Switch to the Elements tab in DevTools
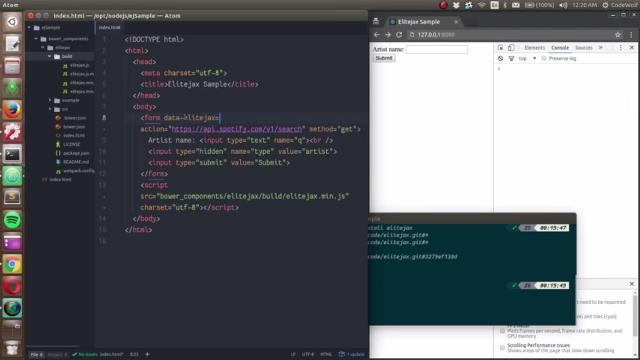Image resolution: width=640 pixels, height=360 pixels. coord(534,48)
